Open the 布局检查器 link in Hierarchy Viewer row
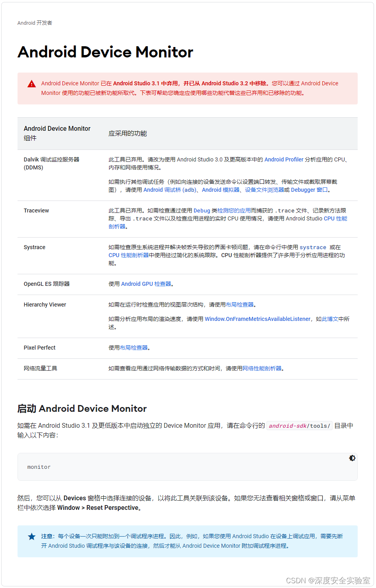 coord(239,304)
